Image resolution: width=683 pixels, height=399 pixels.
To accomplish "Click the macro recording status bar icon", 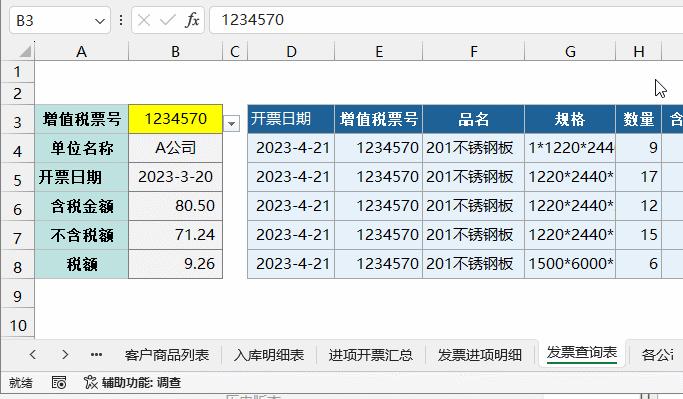I will pos(59,382).
